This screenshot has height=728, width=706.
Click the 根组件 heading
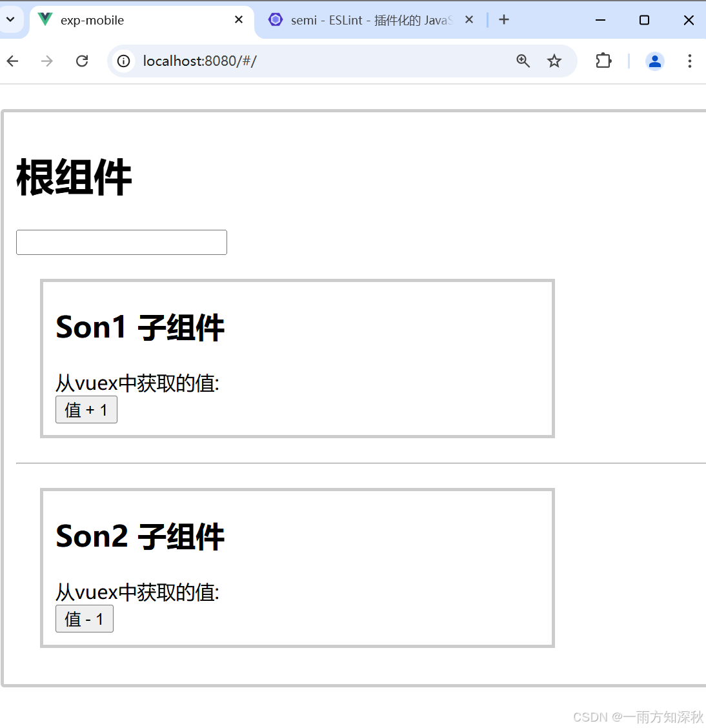74,177
